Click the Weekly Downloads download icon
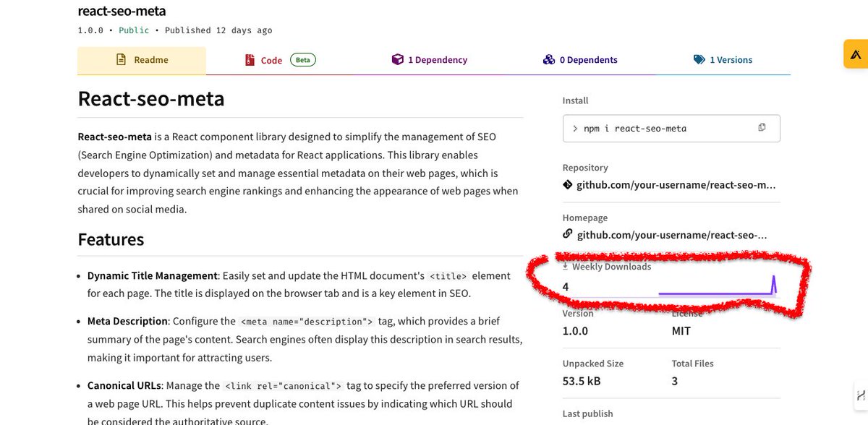This screenshot has height=425, width=868. [566, 267]
